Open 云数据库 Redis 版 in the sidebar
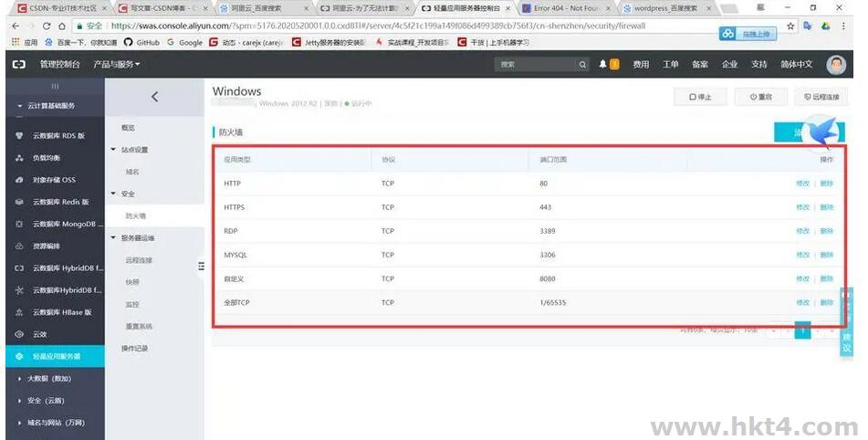Viewport: 868px width, 440px height. [x=60, y=202]
